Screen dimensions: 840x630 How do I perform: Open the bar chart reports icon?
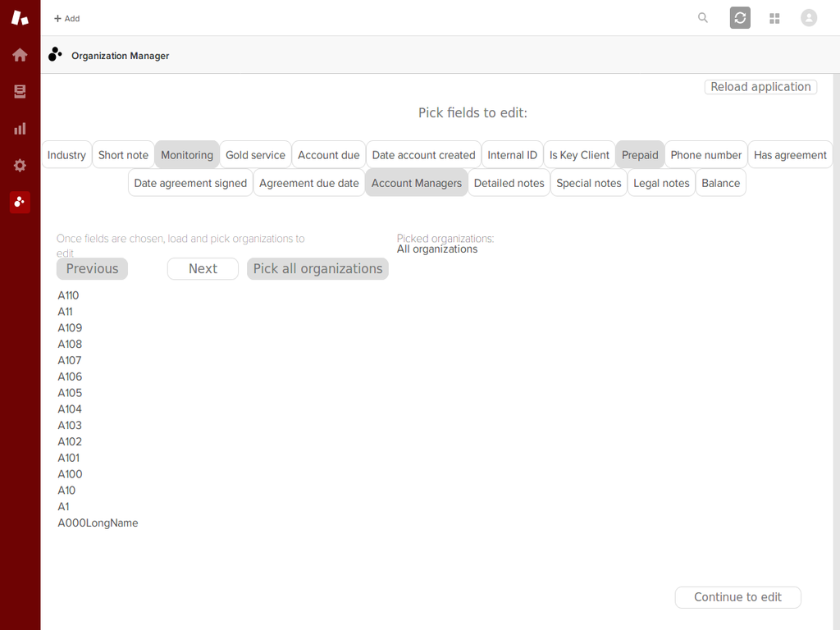(20, 129)
